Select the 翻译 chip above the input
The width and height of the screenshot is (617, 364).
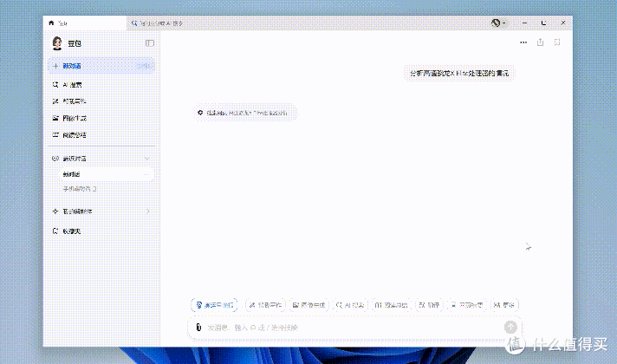click(x=429, y=305)
